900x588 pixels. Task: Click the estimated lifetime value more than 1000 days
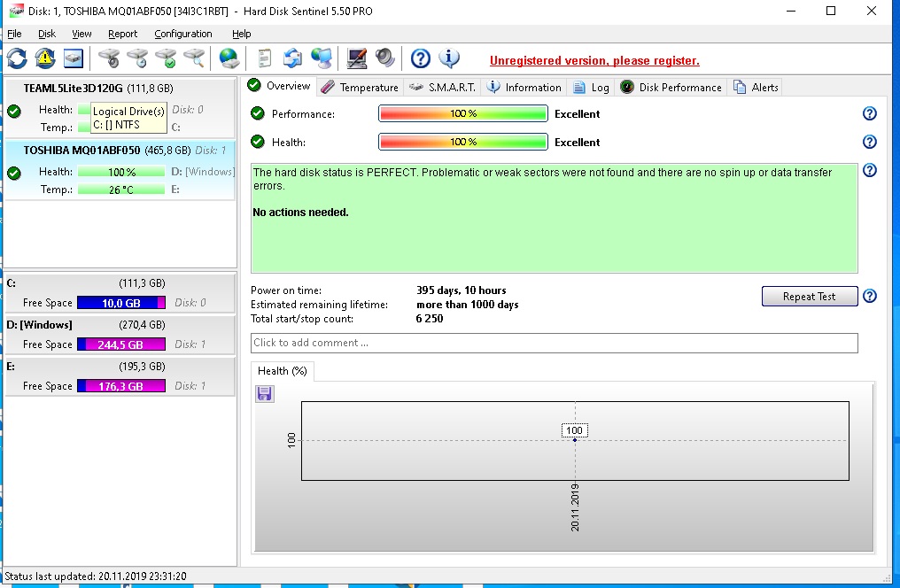[x=467, y=305]
